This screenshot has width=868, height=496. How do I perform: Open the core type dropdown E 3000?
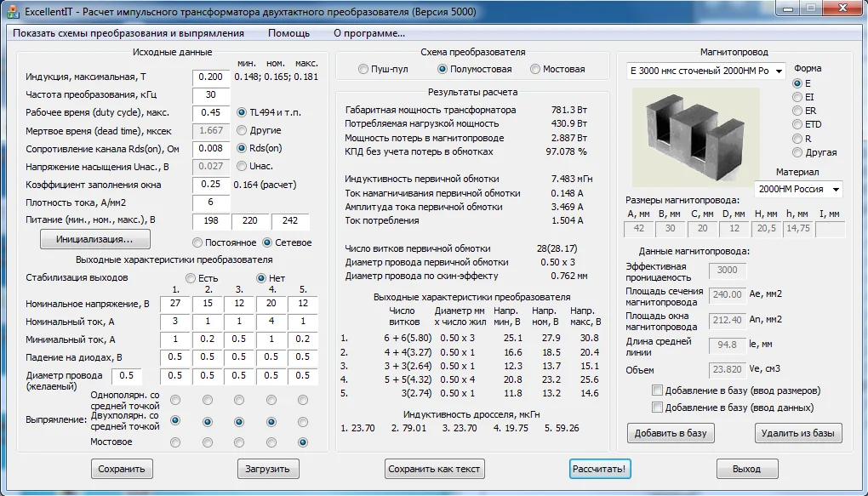(x=706, y=71)
